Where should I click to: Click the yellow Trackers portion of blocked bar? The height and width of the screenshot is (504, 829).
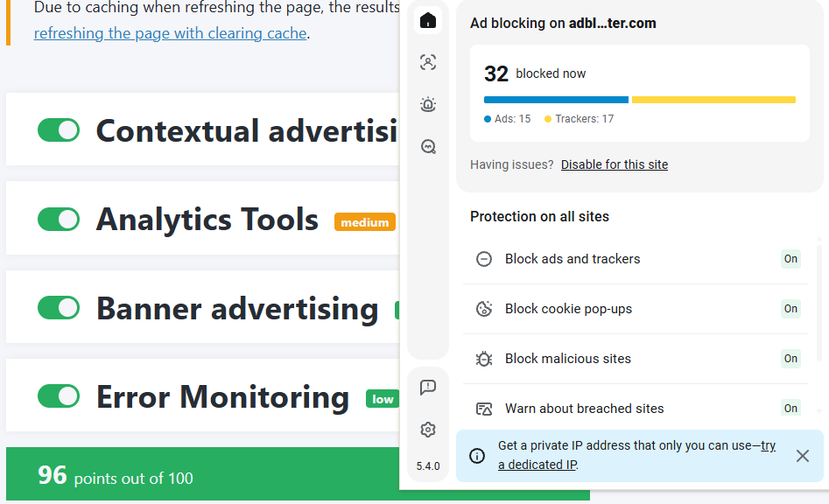click(713, 100)
